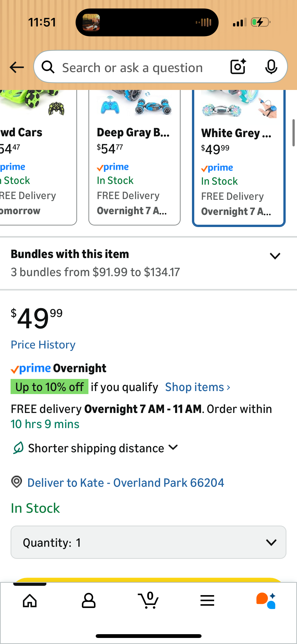Viewport: 297px width, 644px height.
Task: Open the shopping cart
Action: coord(148,601)
